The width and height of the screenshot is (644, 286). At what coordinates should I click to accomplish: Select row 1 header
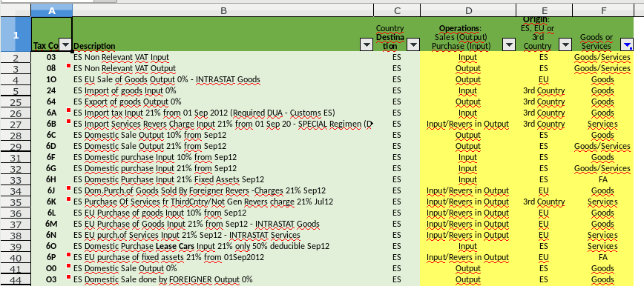click(16, 35)
